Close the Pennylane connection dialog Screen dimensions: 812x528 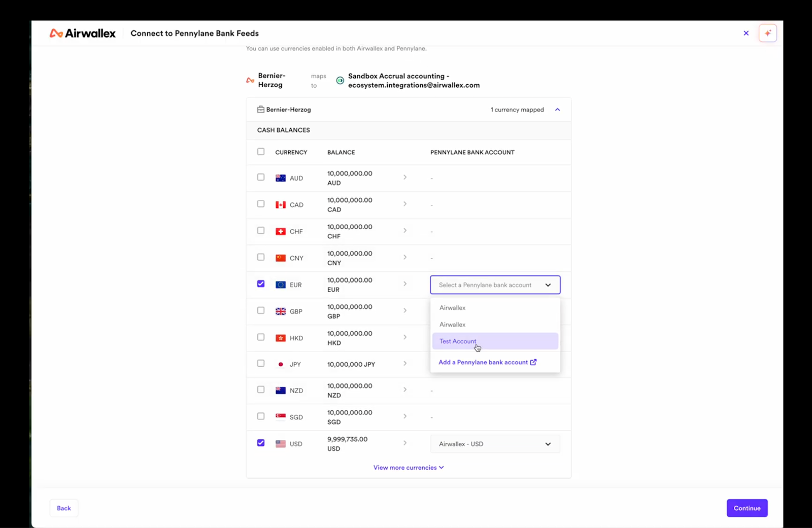pyautogui.click(x=746, y=33)
